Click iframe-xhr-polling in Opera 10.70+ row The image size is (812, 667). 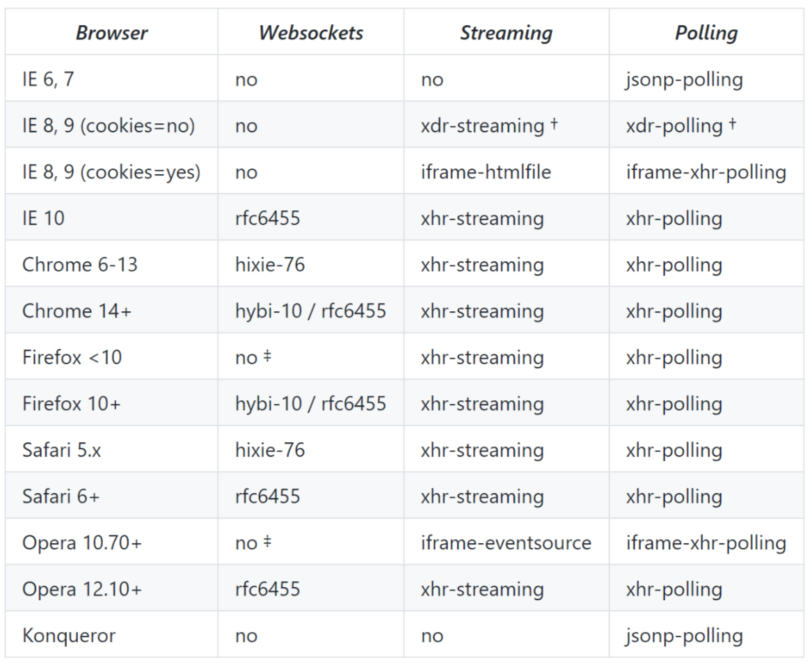706,542
